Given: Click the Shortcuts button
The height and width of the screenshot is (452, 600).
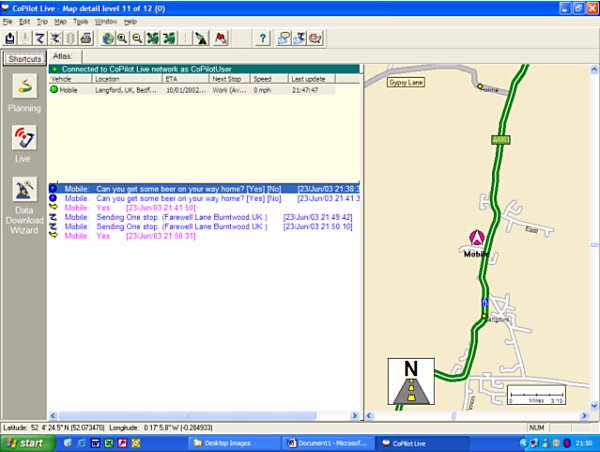Looking at the screenshot, I should (x=25, y=59).
